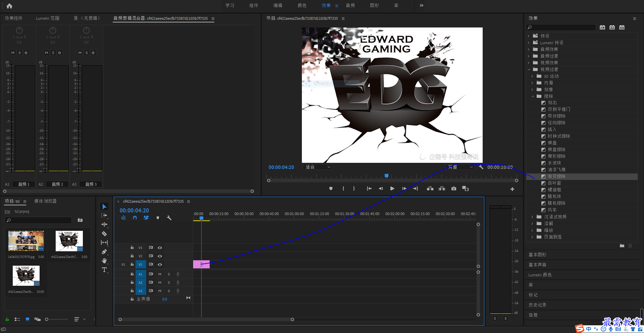
Task: Expand the 预设 effects folder
Action: pos(529,36)
